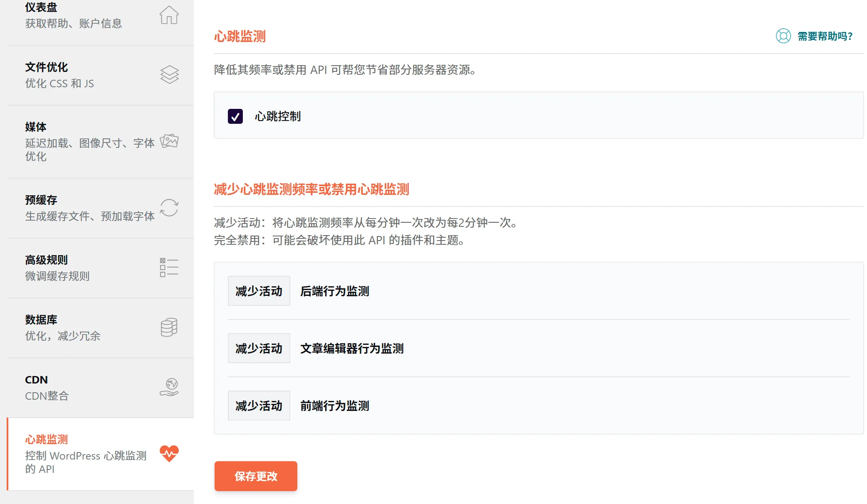Click the CDN globe icon
This screenshot has width=867, height=504.
(169, 387)
